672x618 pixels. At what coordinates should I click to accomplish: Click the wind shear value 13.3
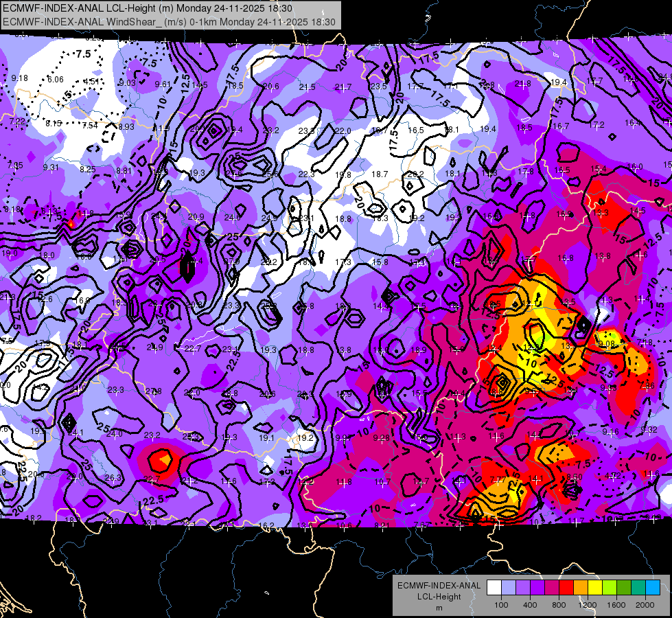click(601, 212)
